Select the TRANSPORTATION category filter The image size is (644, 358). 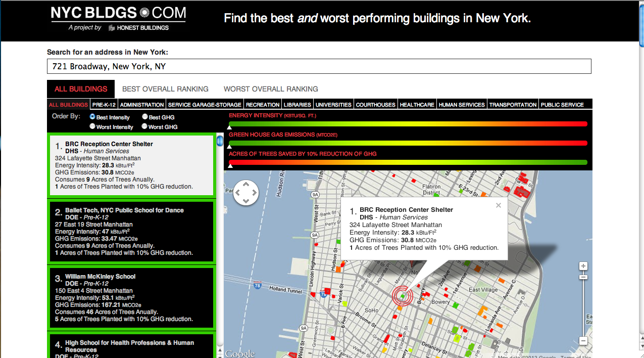point(513,105)
